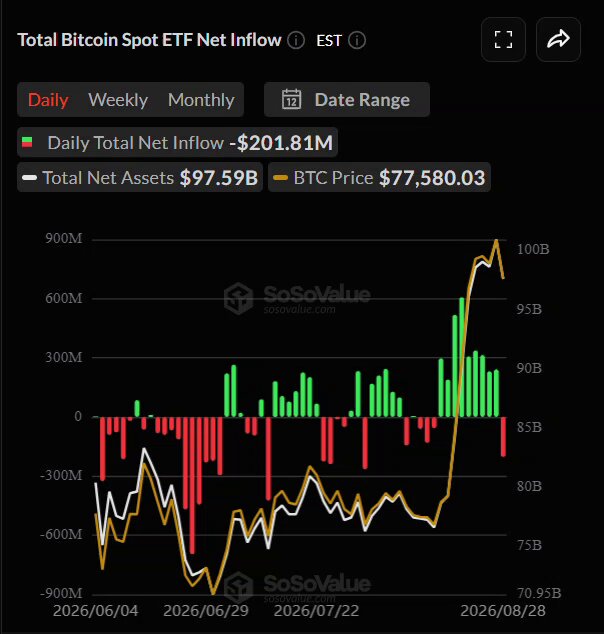Toggle the BTC Price legend series
Image resolution: width=604 pixels, height=634 pixels.
click(379, 178)
